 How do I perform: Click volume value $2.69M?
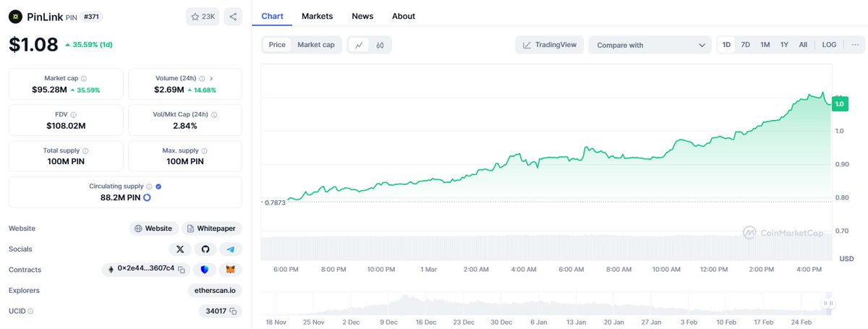(169, 90)
